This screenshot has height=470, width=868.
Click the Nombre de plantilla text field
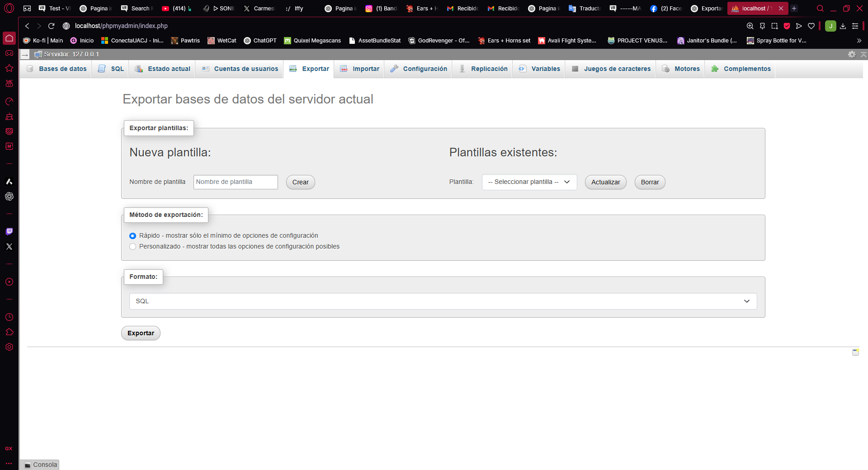click(236, 182)
